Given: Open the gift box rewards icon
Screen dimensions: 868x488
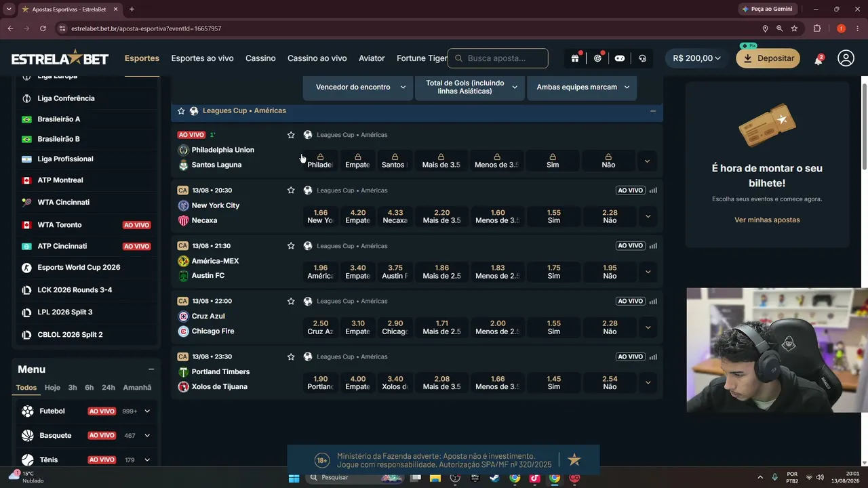Looking at the screenshot, I should coord(575,58).
